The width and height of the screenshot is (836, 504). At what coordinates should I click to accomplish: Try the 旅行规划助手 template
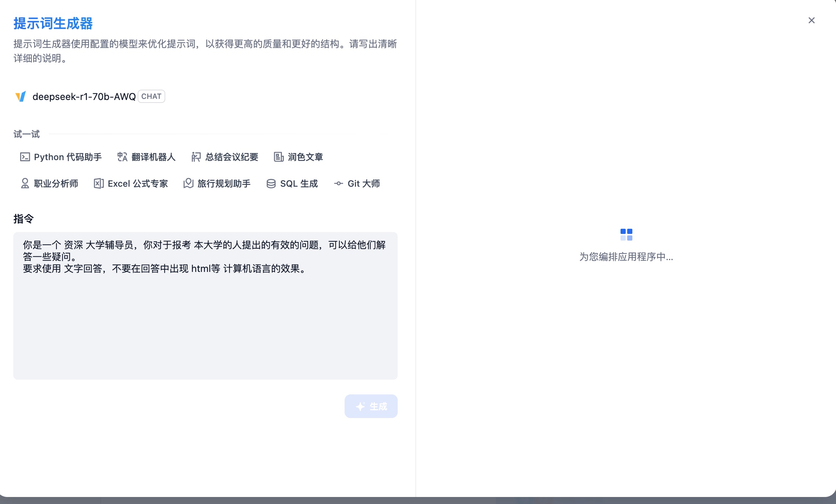point(217,184)
